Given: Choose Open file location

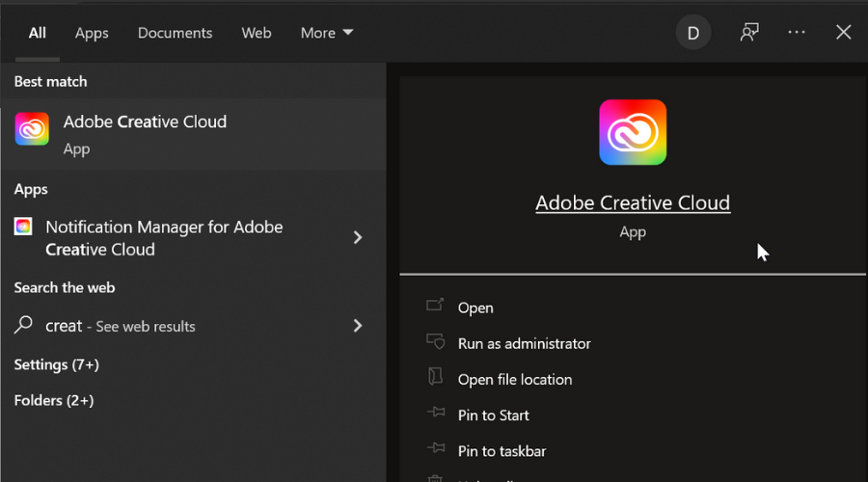Looking at the screenshot, I should point(515,380).
